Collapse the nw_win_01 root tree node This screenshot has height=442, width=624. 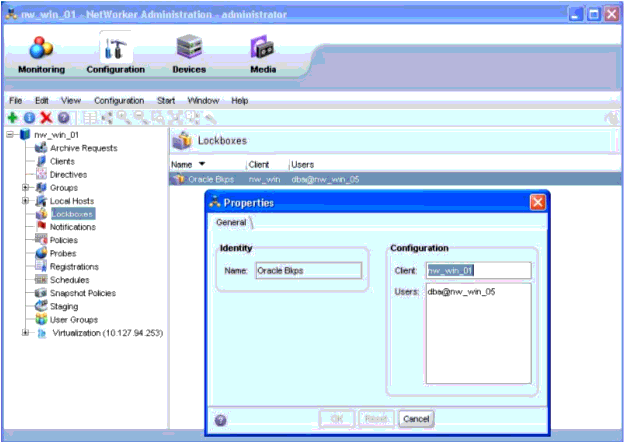(x=10, y=134)
